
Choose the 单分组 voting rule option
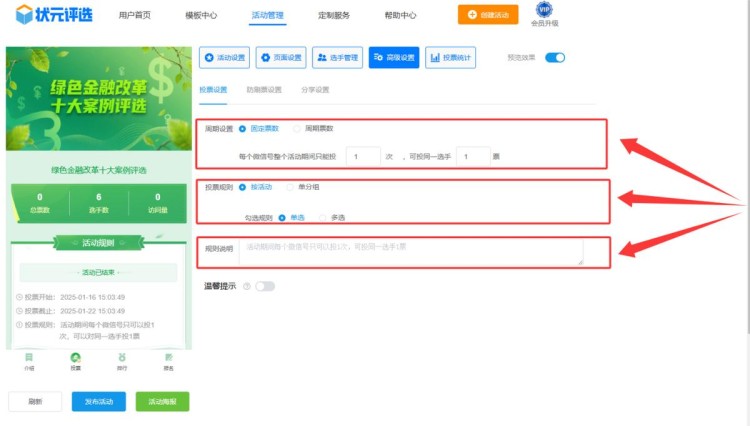(291, 187)
